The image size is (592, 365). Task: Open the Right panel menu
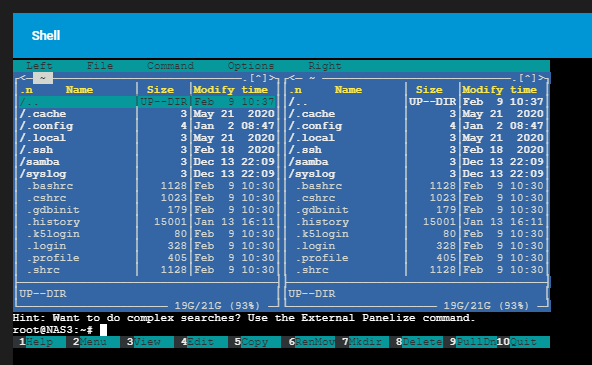tap(325, 66)
